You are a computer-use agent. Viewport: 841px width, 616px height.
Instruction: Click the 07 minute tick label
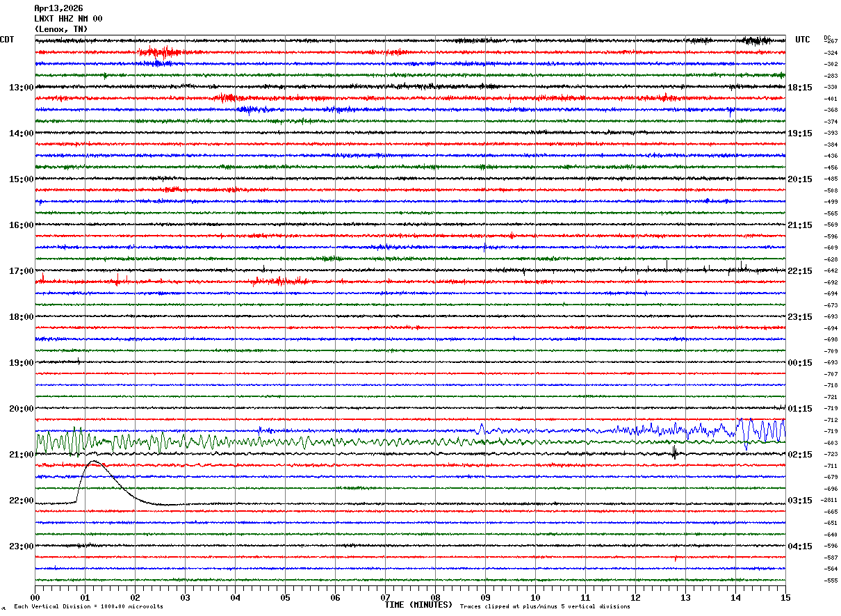pos(385,597)
